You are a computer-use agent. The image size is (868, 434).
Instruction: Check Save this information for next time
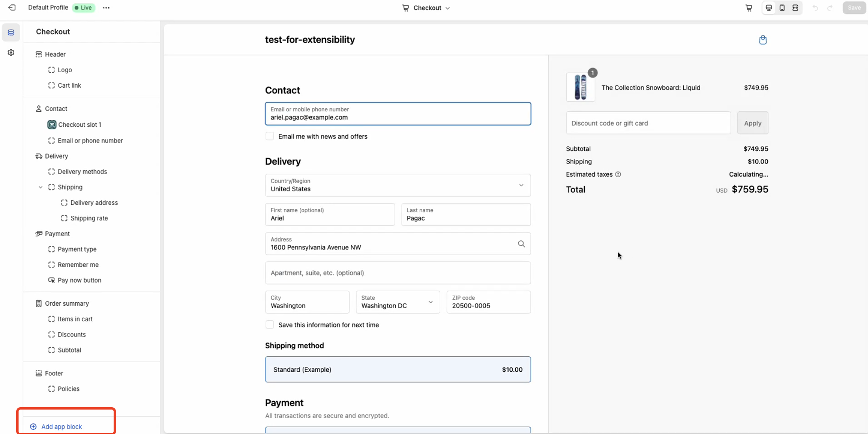pos(270,325)
